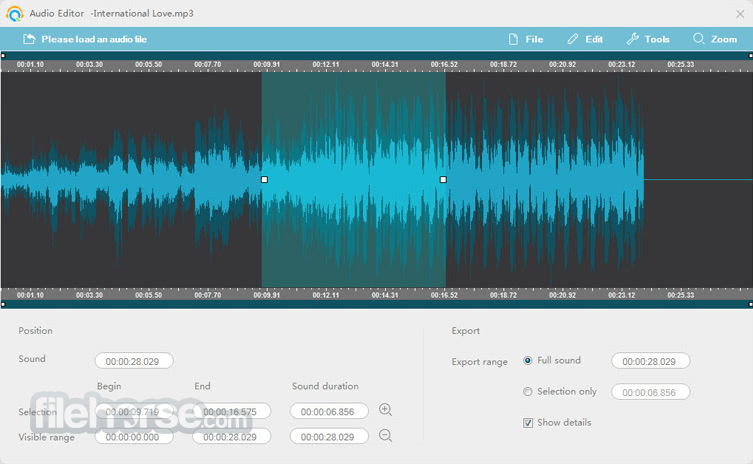This screenshot has width=753, height=464.
Task: Uncheck the Show details checkbox
Action: point(528,423)
